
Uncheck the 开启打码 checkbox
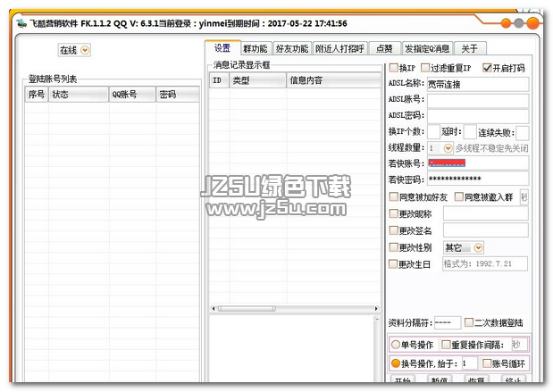487,67
